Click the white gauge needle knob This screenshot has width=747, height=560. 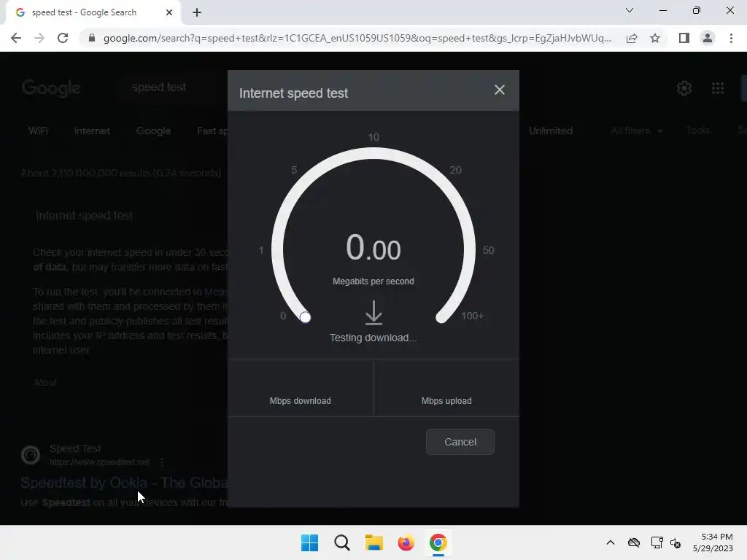pos(306,317)
